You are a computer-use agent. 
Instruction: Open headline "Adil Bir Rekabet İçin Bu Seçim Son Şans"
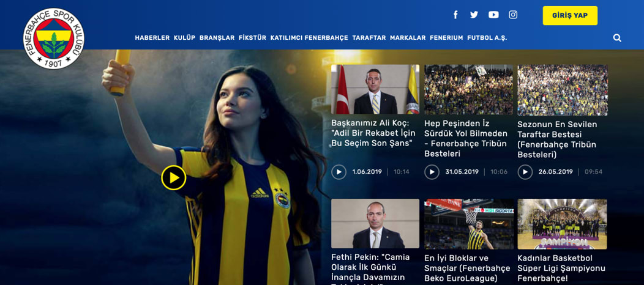(373, 133)
